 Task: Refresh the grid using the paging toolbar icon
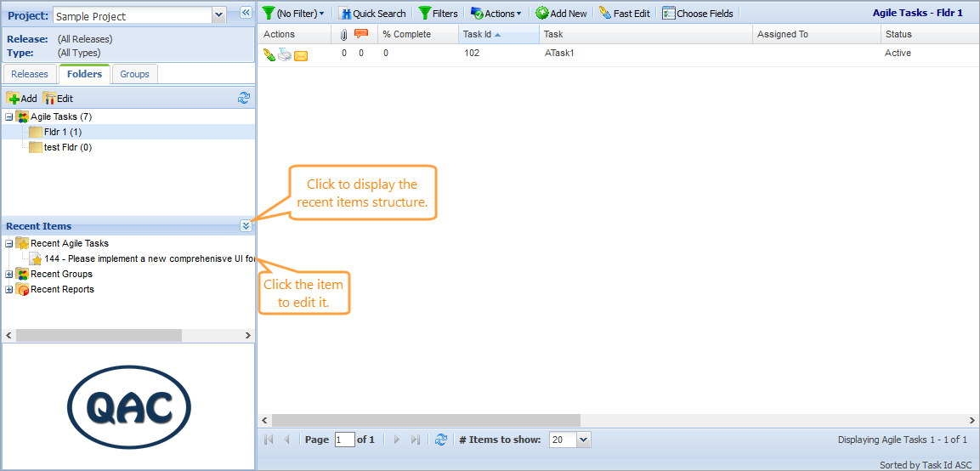pyautogui.click(x=440, y=440)
